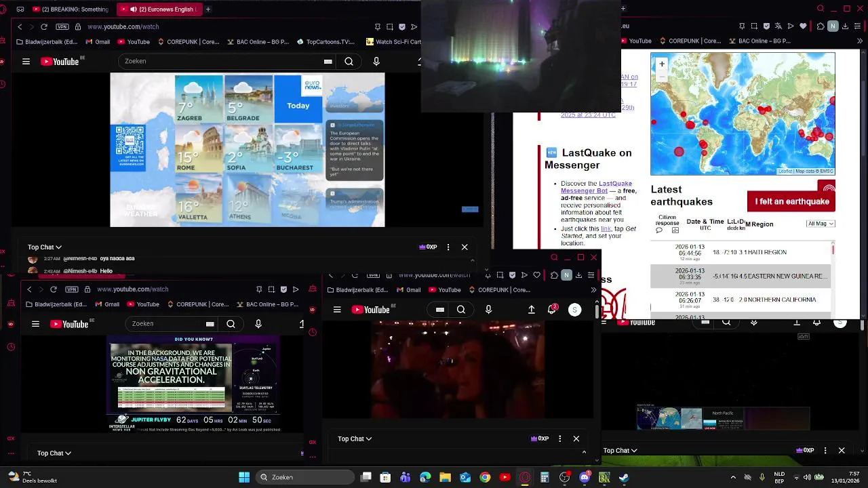Screen dimensions: 868x488
Task: Open the All Mag magnitude dropdown
Action: tap(821, 224)
